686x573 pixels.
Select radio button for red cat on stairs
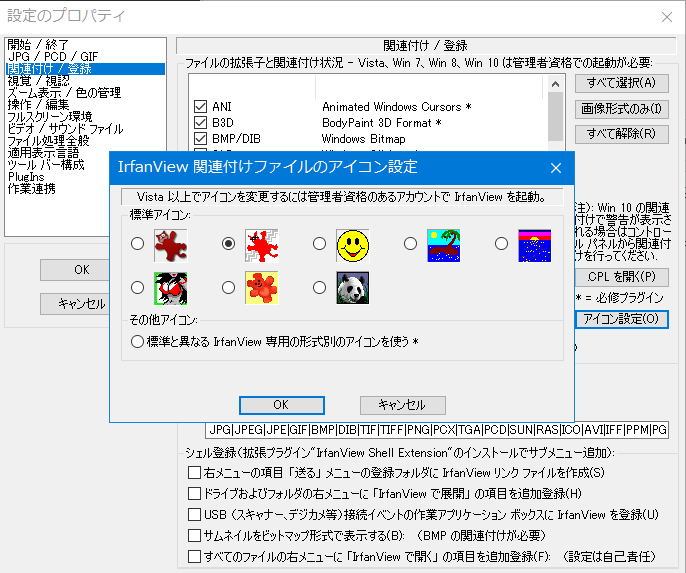coord(228,244)
